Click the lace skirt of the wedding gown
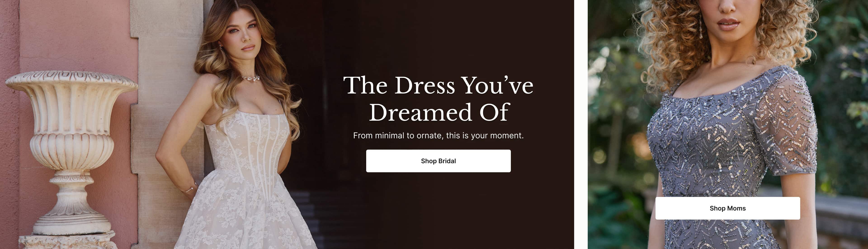This screenshot has width=868, height=249. pyautogui.click(x=246, y=219)
